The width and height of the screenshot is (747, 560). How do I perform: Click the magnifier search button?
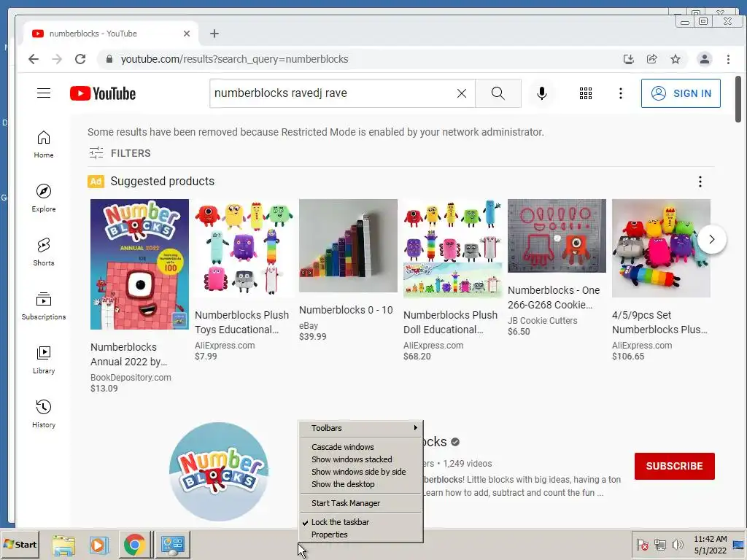point(498,93)
